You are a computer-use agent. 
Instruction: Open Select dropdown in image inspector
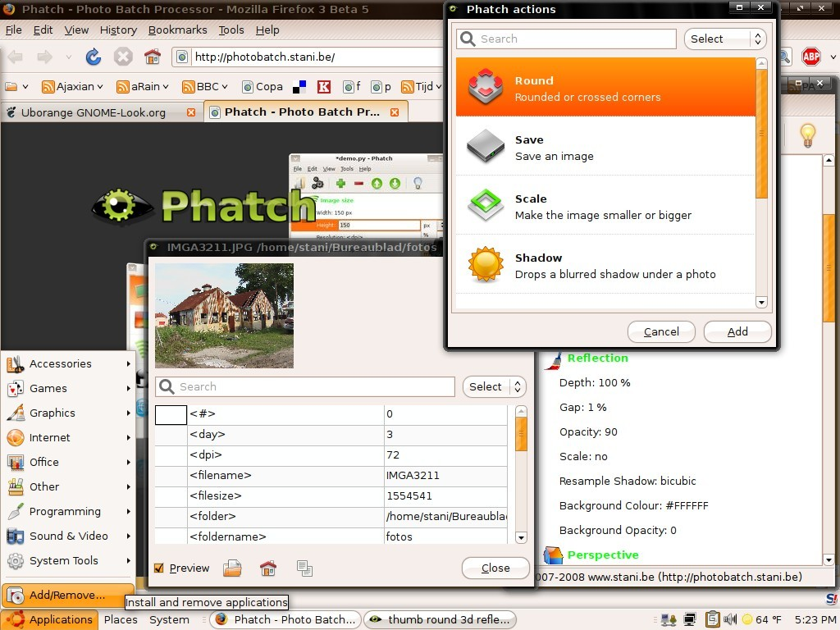(x=494, y=386)
